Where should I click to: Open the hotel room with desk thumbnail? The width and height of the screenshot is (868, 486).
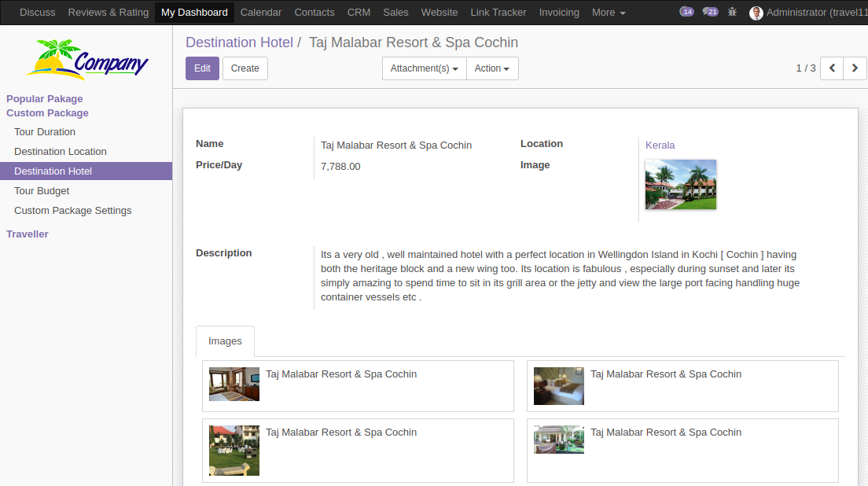(x=234, y=384)
